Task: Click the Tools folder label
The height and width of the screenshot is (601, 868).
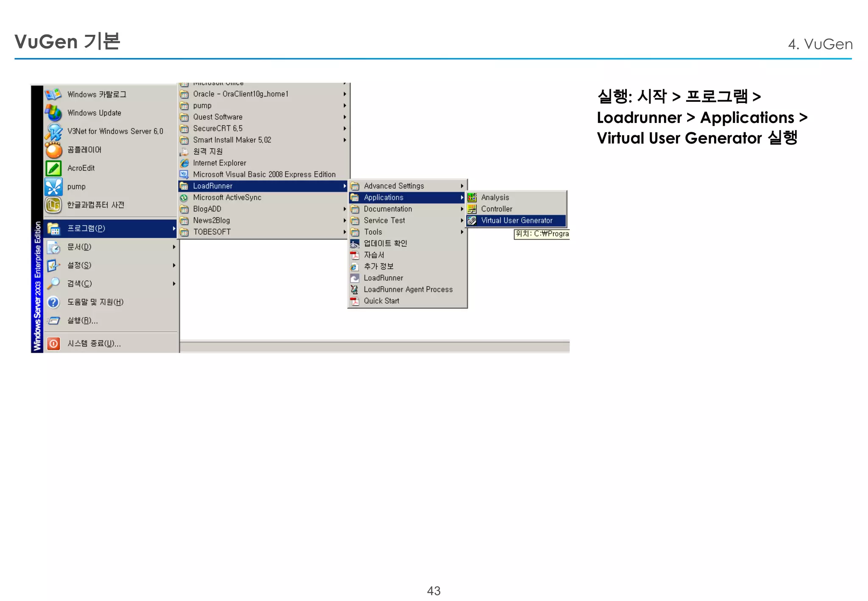Action: coord(373,232)
